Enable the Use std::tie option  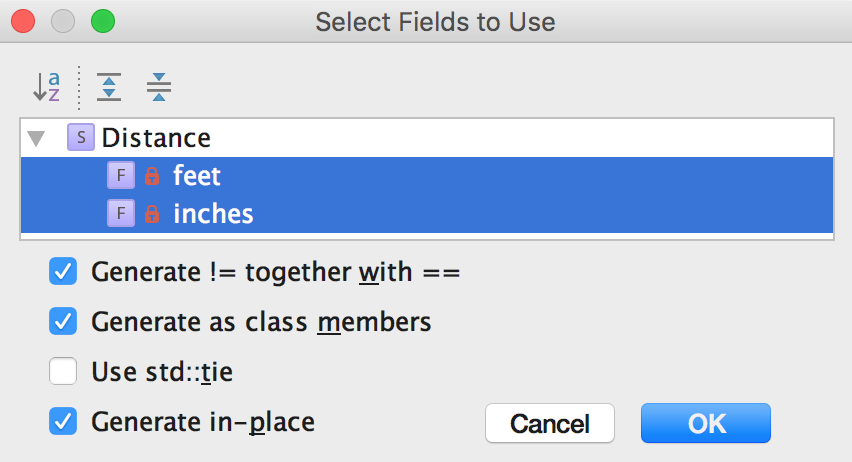63,373
